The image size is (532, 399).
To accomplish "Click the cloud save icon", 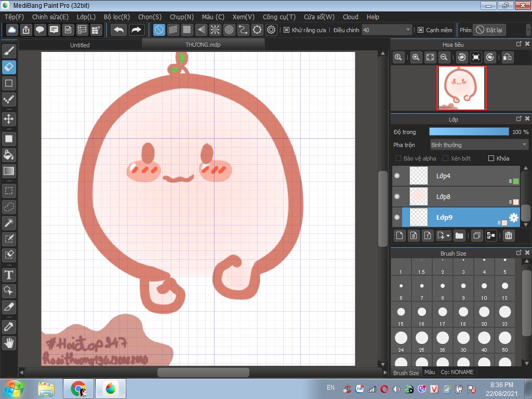I will [12, 30].
